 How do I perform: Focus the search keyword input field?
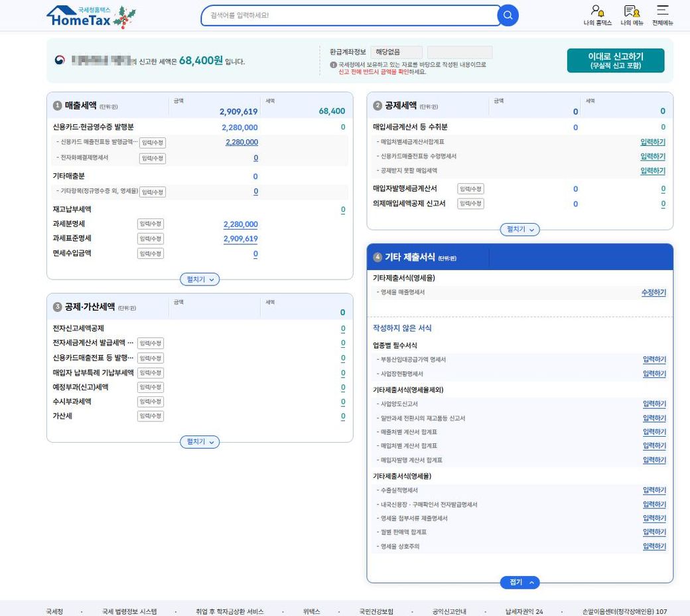pos(350,15)
